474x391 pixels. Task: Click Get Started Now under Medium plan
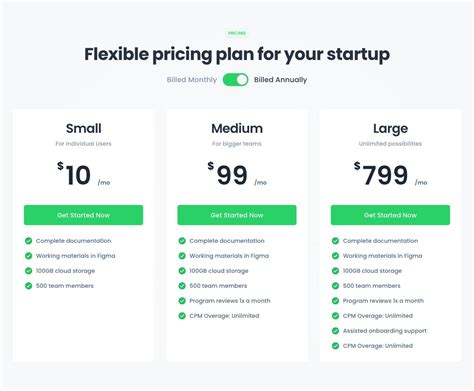coord(237,215)
